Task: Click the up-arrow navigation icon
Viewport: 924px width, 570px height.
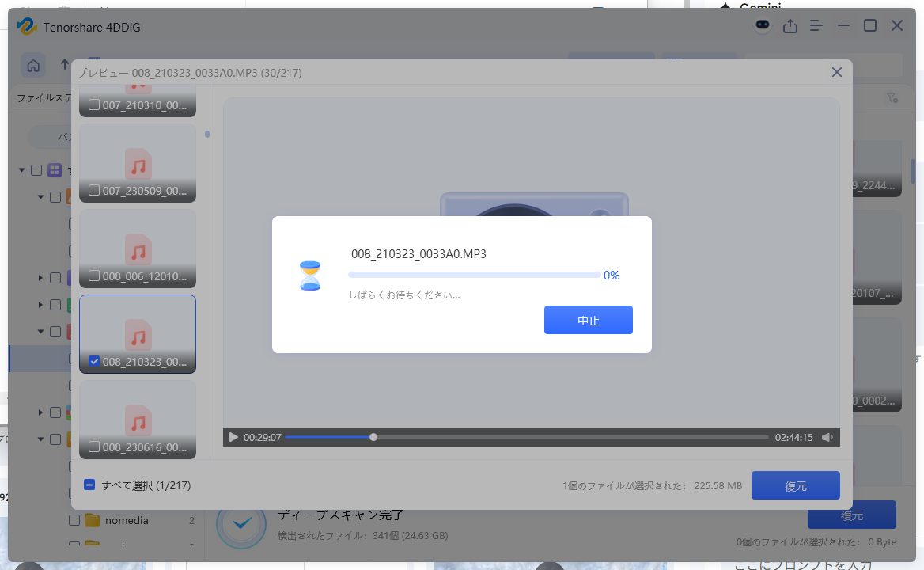Action: click(65, 65)
